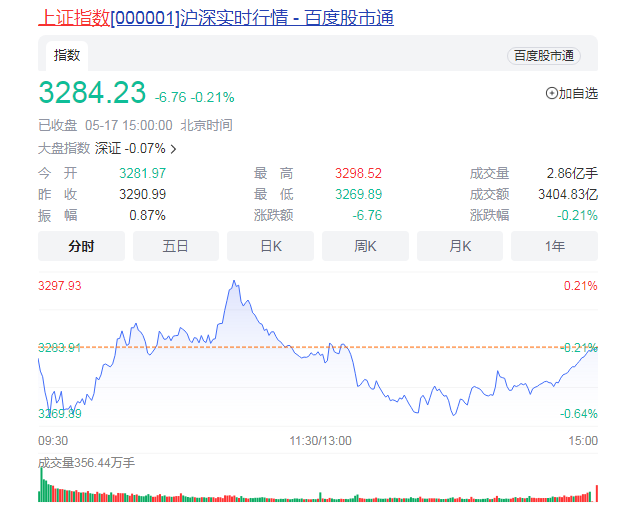
Task: Click the 成交额 value 3404.83亿
Action: click(x=565, y=194)
